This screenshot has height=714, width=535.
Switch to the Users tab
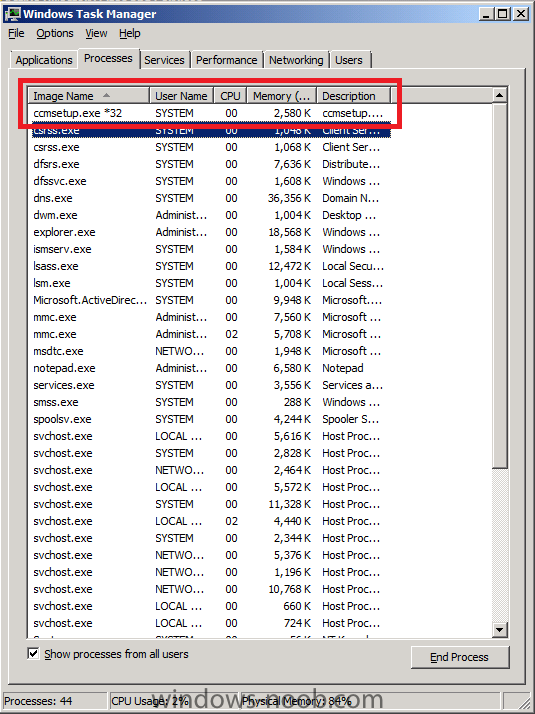[x=349, y=60]
